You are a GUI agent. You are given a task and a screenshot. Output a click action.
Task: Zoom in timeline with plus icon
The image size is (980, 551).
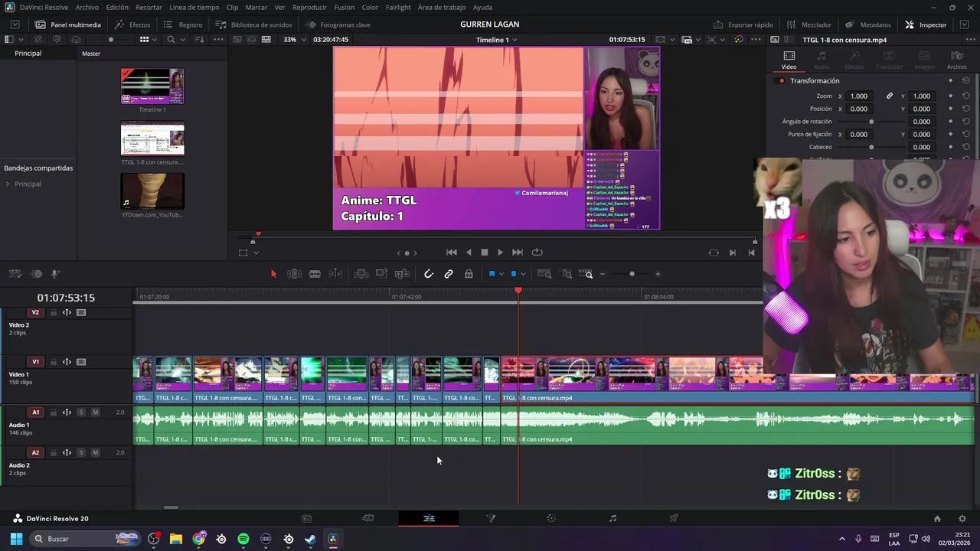click(x=658, y=274)
